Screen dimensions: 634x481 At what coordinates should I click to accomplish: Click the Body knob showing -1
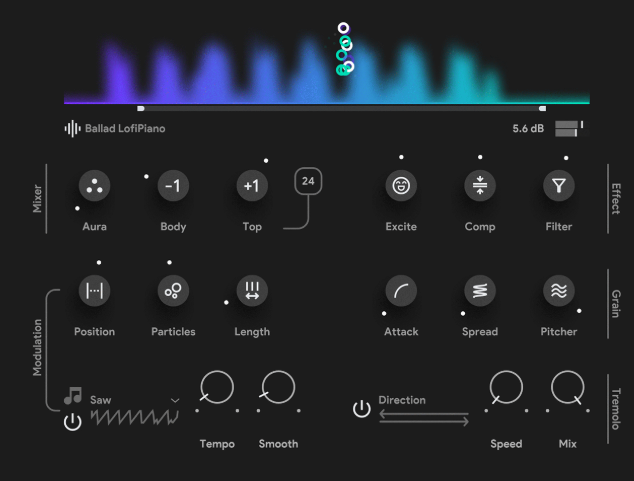tap(173, 185)
